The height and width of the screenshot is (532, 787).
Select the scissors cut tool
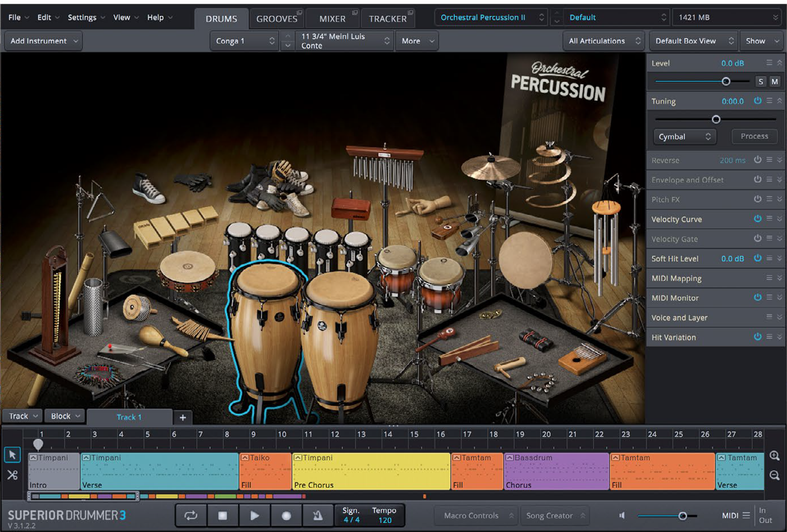point(12,475)
